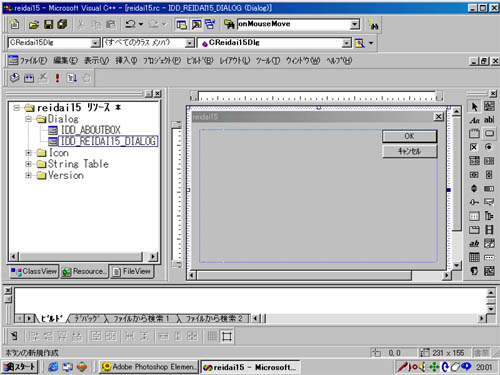Select the Edit Box 'ab|' control tool
This screenshot has height=375, width=500.
[x=489, y=120]
